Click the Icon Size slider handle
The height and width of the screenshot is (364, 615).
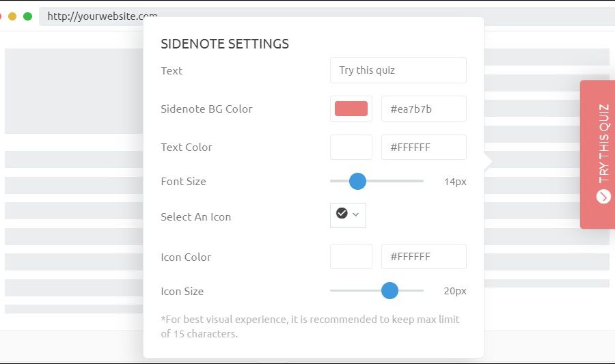click(x=389, y=290)
